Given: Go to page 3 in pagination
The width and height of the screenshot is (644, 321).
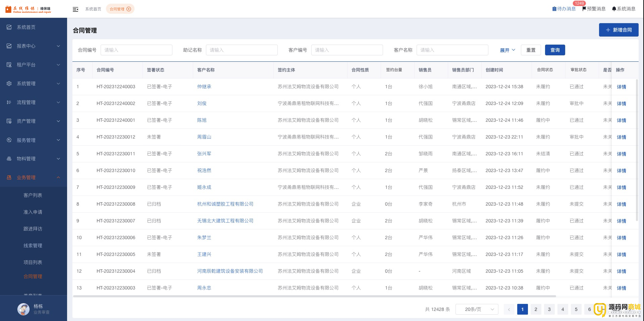Looking at the screenshot, I should point(549,309).
